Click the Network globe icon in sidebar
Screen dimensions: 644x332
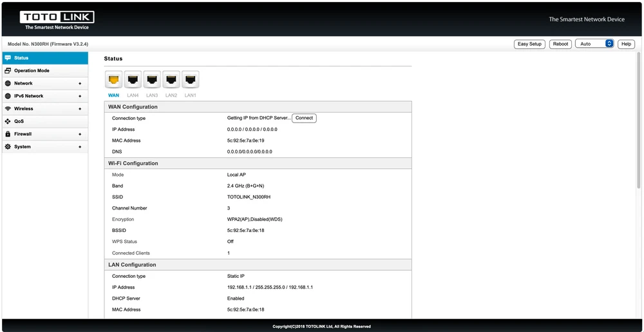(7, 83)
